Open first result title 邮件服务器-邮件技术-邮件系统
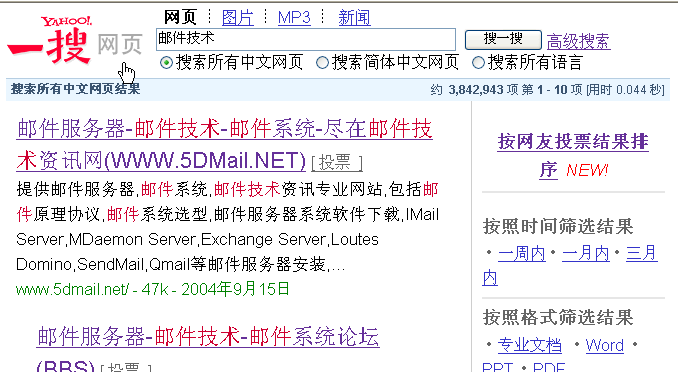Screen dimensions: 678x372 pos(225,145)
